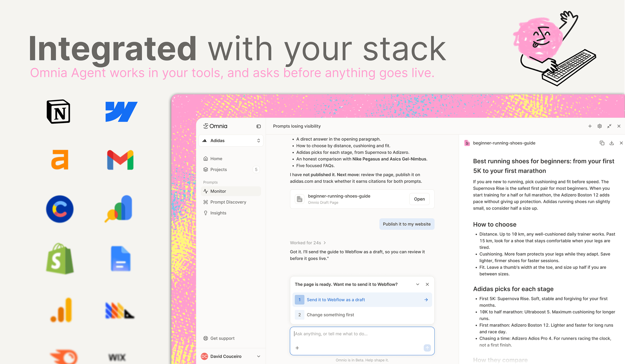This screenshot has height=364, width=625.
Task: Click the Projects count badge showing 5
Action: [x=256, y=169]
